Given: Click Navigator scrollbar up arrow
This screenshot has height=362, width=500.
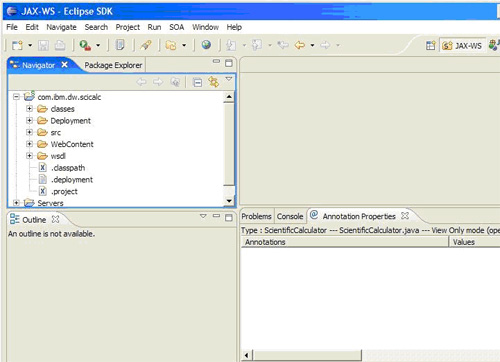Looking at the screenshot, I should (x=229, y=97).
